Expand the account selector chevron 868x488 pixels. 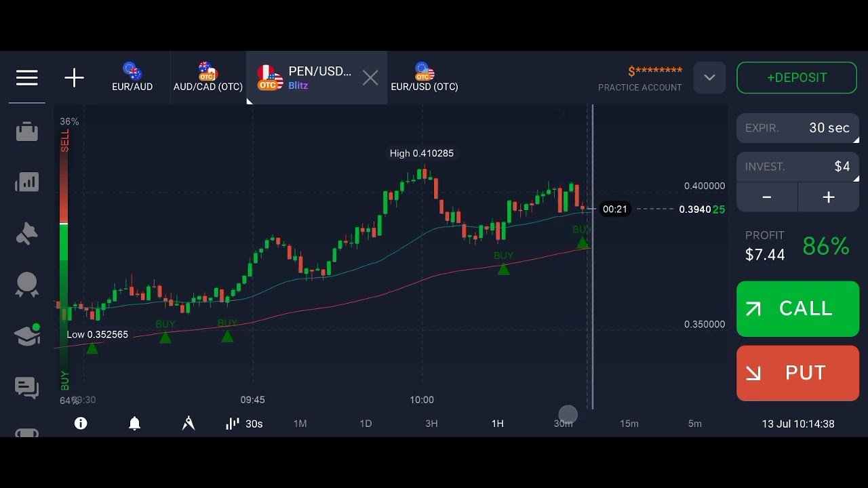709,77
